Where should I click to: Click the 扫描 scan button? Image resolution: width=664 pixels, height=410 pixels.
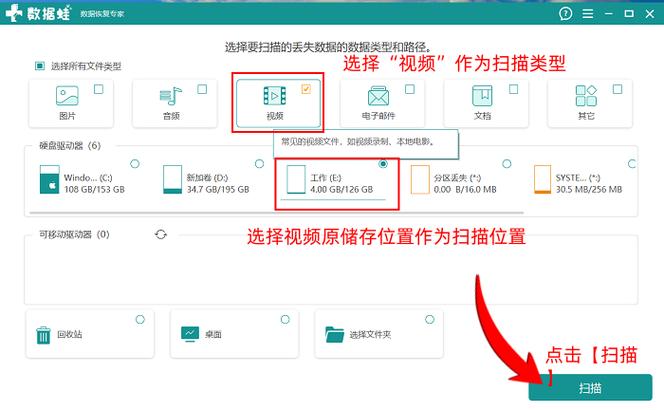pyautogui.click(x=590, y=388)
